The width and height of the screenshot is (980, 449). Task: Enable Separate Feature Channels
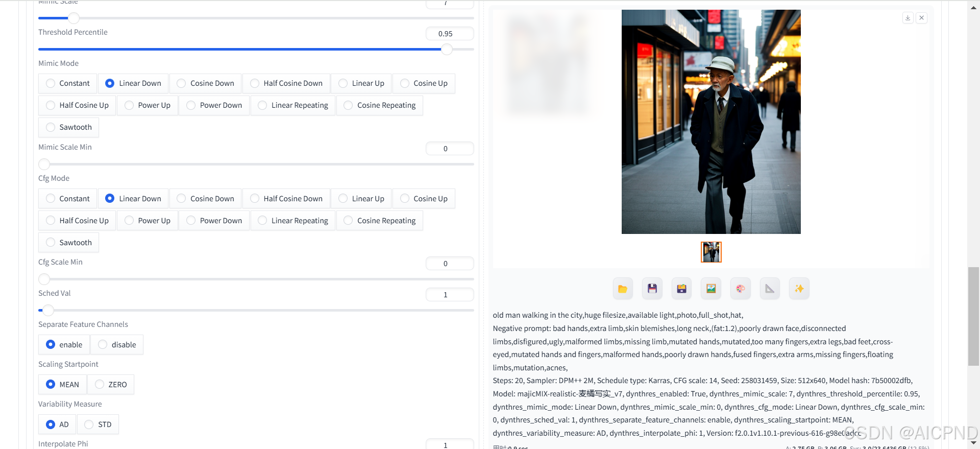64,345
